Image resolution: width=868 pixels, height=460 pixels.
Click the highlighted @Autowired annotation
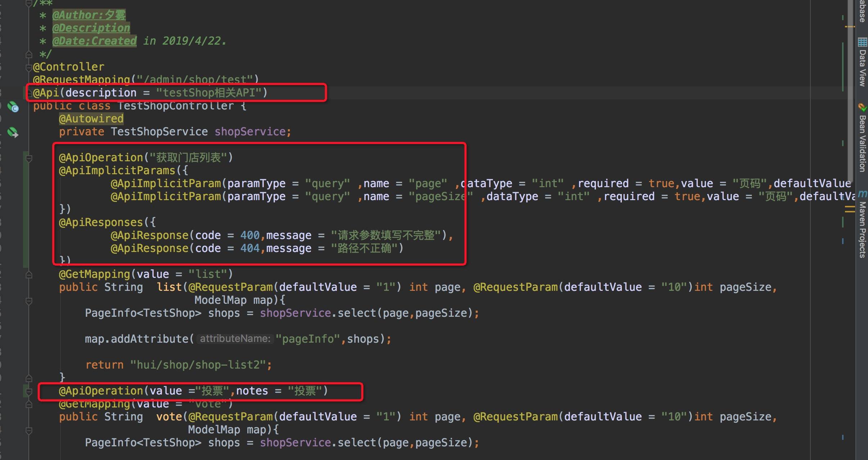coord(91,119)
